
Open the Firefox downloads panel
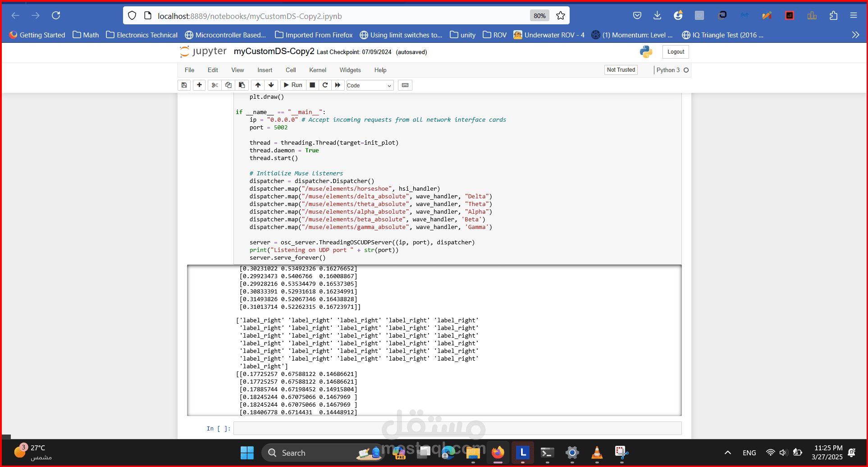pos(657,16)
